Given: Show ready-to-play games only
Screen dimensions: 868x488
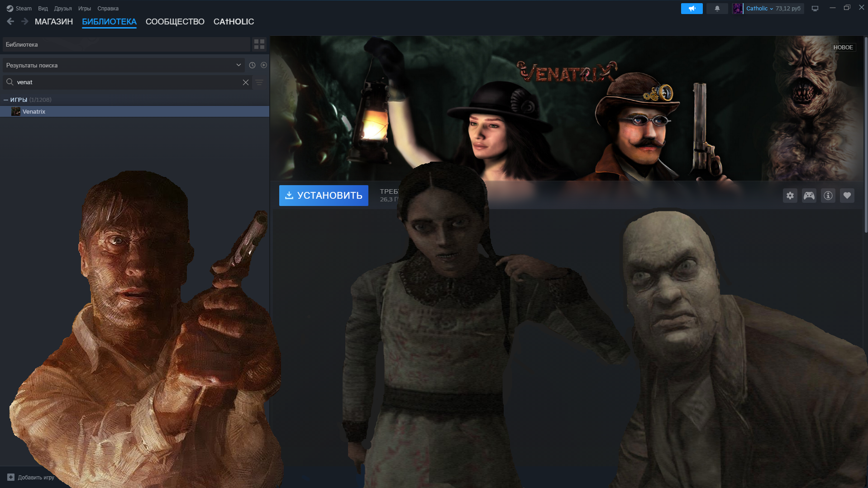Looking at the screenshot, I should click(x=264, y=65).
